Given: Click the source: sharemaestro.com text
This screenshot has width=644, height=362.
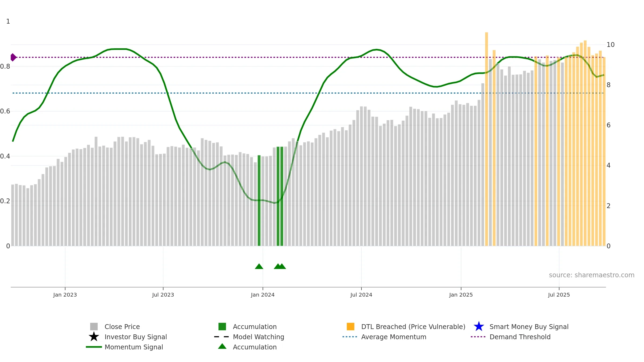Looking at the screenshot, I should click(592, 275).
